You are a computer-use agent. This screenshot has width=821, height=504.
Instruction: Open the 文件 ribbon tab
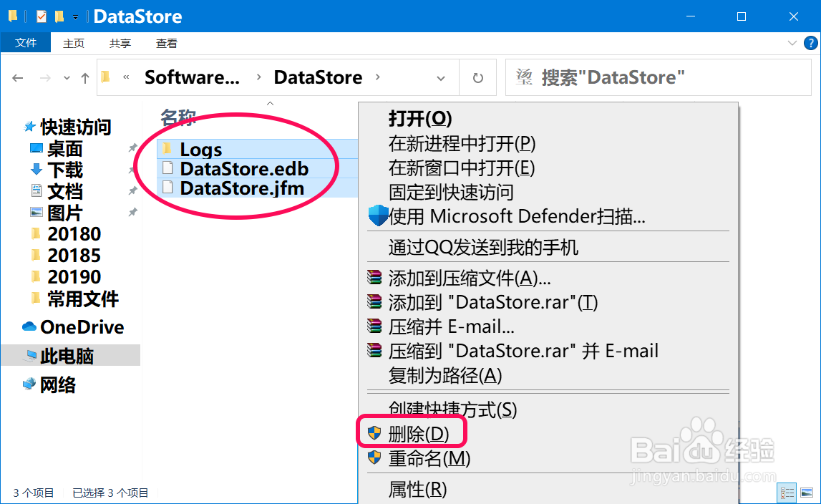[26, 42]
